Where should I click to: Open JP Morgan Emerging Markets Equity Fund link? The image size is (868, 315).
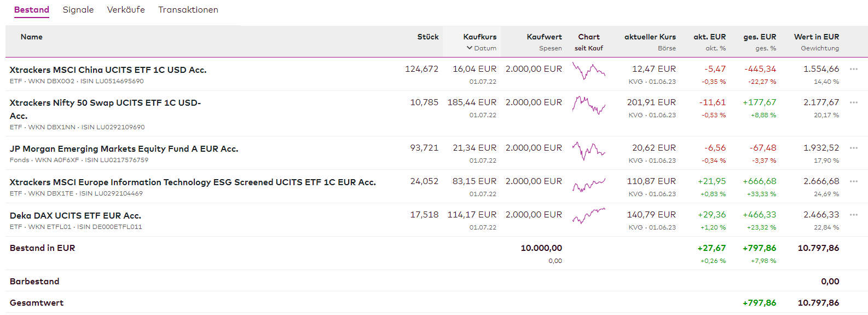point(124,149)
